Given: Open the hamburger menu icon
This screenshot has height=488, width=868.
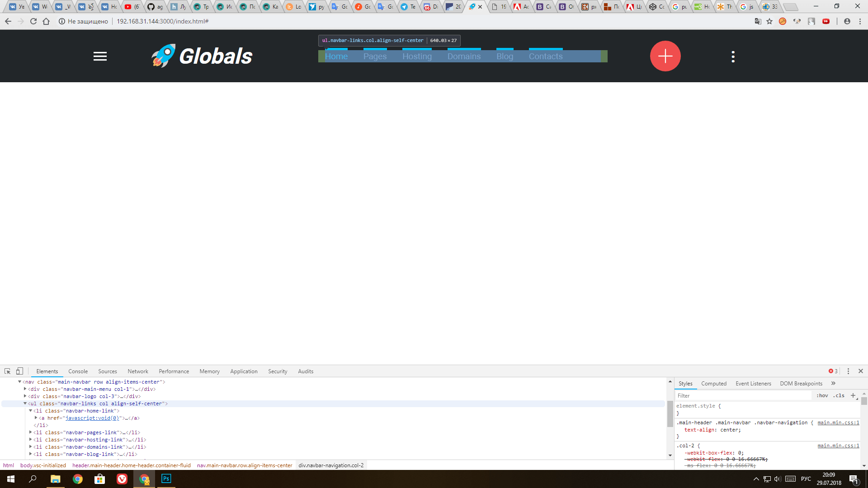Looking at the screenshot, I should [x=100, y=56].
